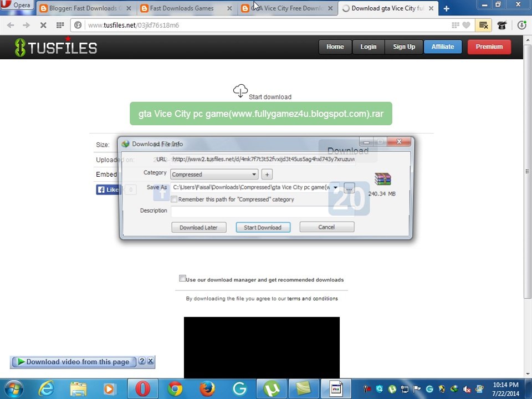Image resolution: width=532 pixels, height=399 pixels.
Task: Click the WinRAR file type icon
Action: click(383, 179)
